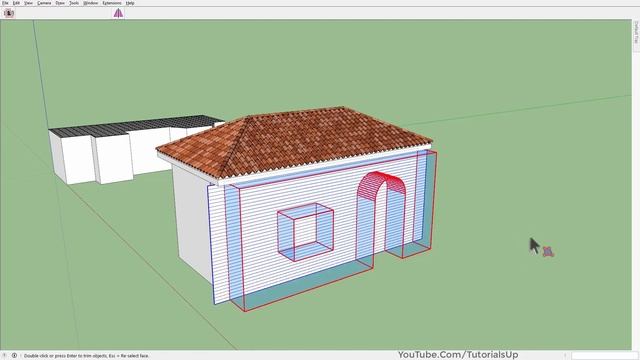Click the purple triangular plugin toolbar icon

pos(118,13)
